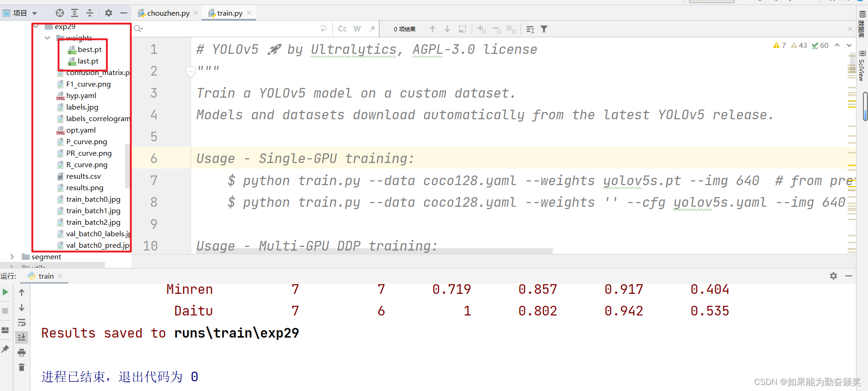This screenshot has height=391, width=868.
Task: Jump to next highlighted error arrow
Action: pos(849,45)
